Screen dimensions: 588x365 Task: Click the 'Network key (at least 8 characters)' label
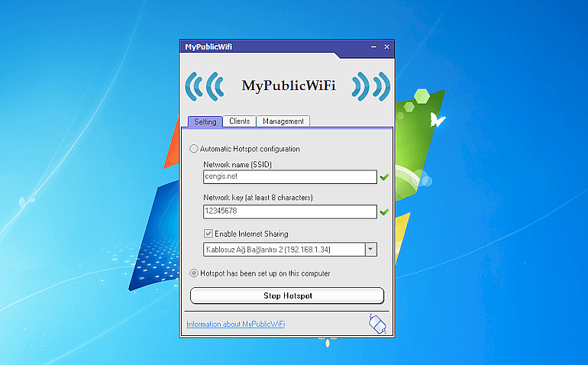258,197
